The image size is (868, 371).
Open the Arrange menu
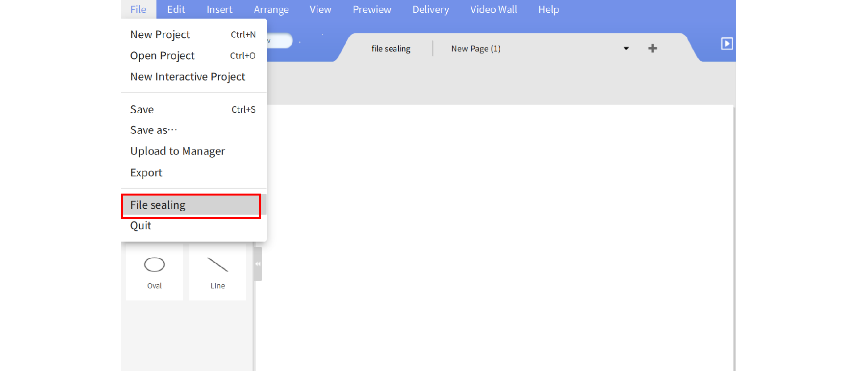coord(271,9)
